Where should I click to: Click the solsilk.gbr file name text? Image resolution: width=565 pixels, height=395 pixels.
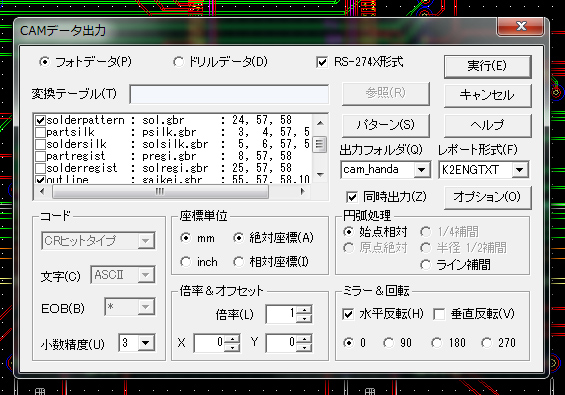[175, 144]
